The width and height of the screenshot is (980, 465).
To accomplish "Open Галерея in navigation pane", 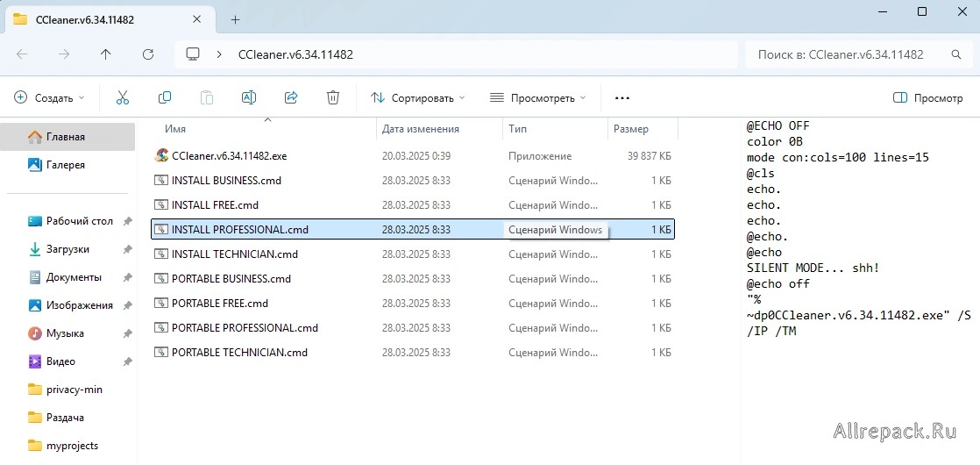I will tap(67, 165).
